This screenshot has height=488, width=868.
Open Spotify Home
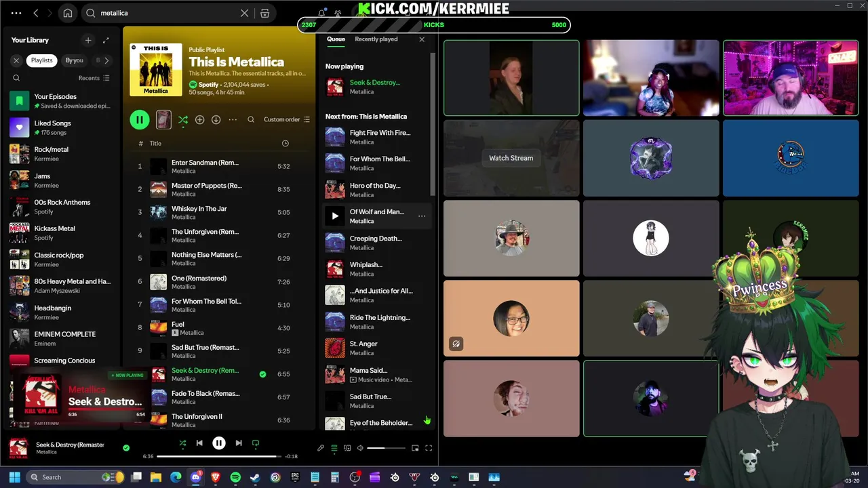(68, 13)
